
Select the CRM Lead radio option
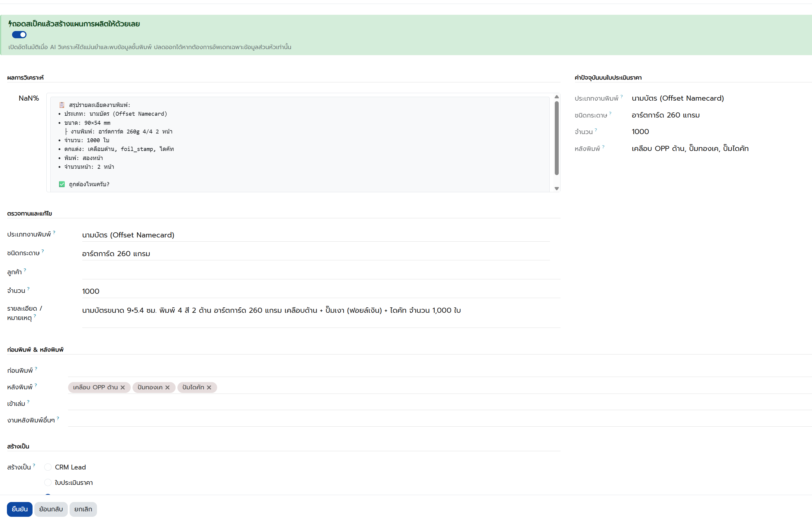[x=48, y=467]
